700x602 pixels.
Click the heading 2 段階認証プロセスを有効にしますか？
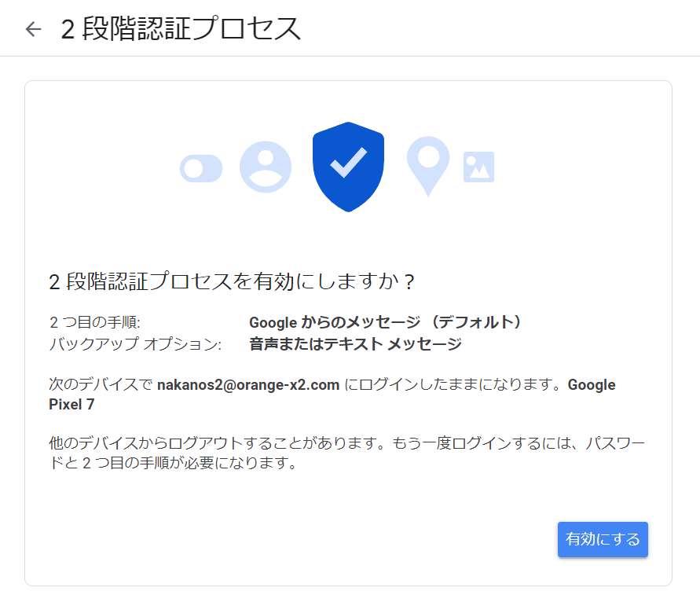[x=232, y=281]
